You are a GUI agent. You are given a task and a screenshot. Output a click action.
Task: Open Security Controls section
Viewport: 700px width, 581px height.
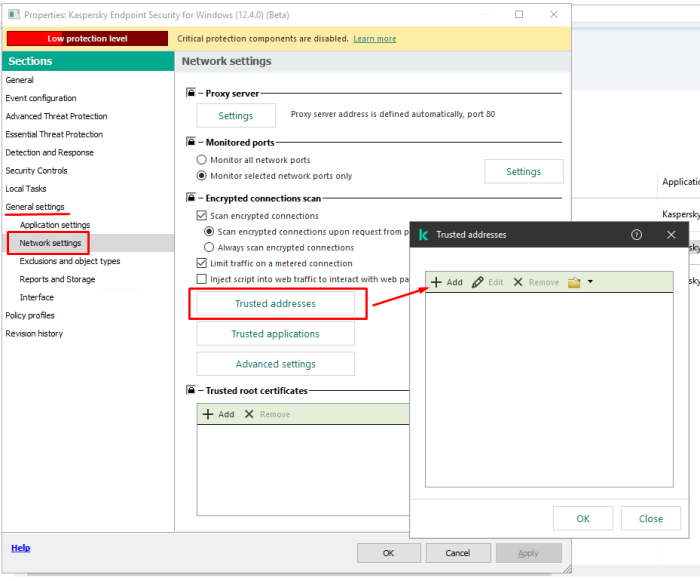click(36, 171)
